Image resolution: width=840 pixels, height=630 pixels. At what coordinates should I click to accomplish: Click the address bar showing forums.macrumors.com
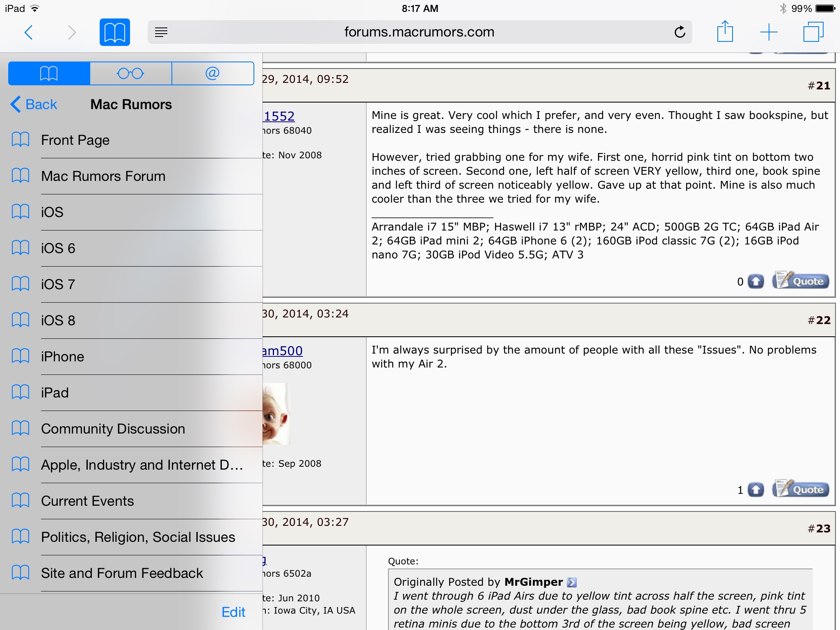(x=420, y=32)
